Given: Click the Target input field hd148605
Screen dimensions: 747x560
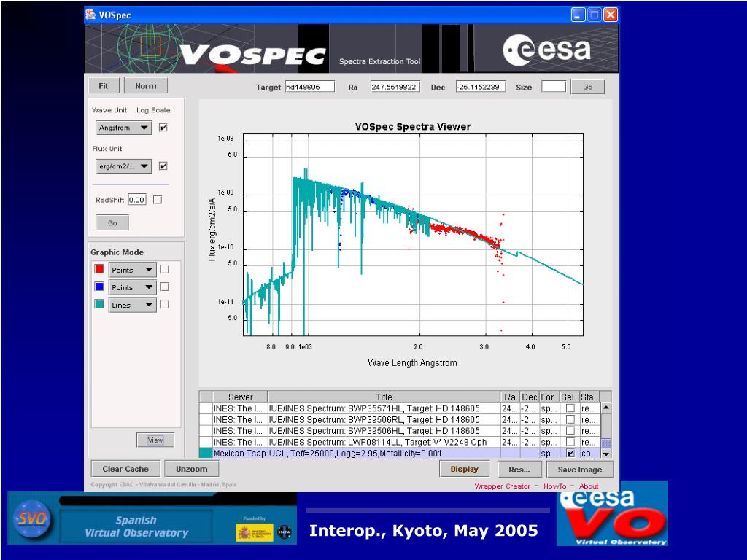Looking at the screenshot, I should point(309,87).
